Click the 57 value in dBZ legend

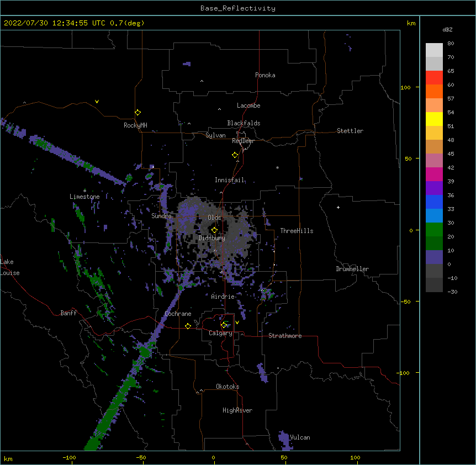point(451,99)
